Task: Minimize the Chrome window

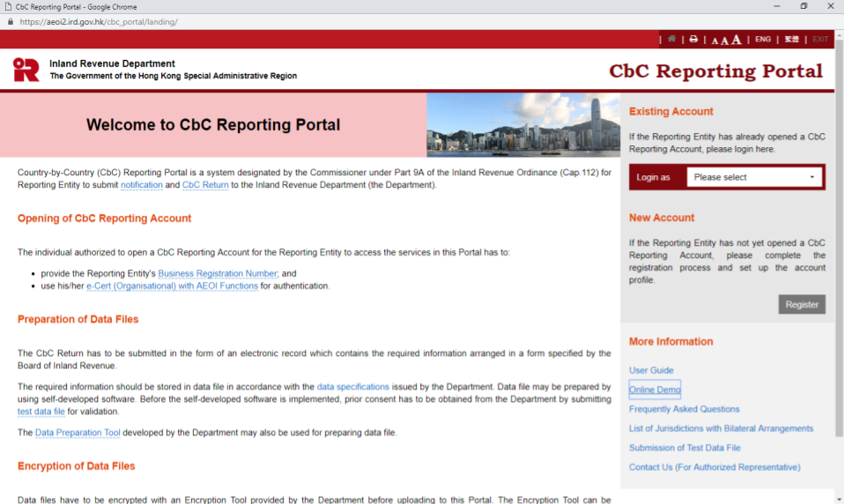Action: point(776,6)
